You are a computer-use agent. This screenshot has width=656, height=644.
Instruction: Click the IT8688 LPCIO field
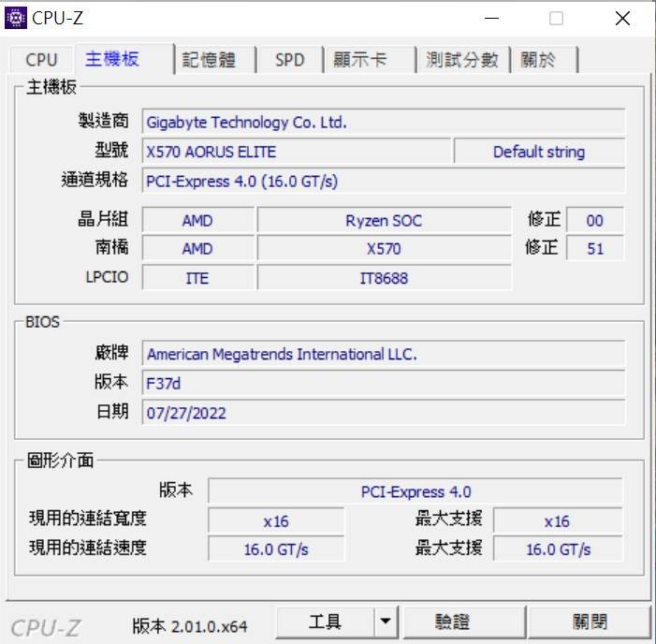click(384, 278)
